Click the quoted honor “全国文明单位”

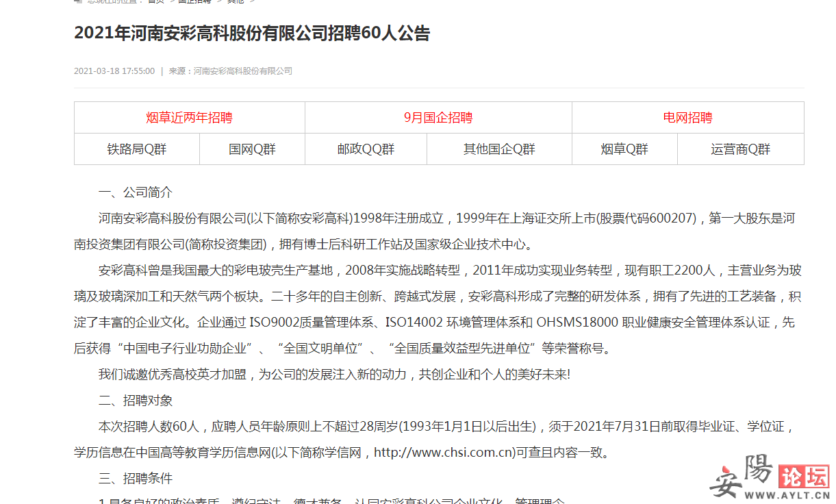[x=320, y=349]
